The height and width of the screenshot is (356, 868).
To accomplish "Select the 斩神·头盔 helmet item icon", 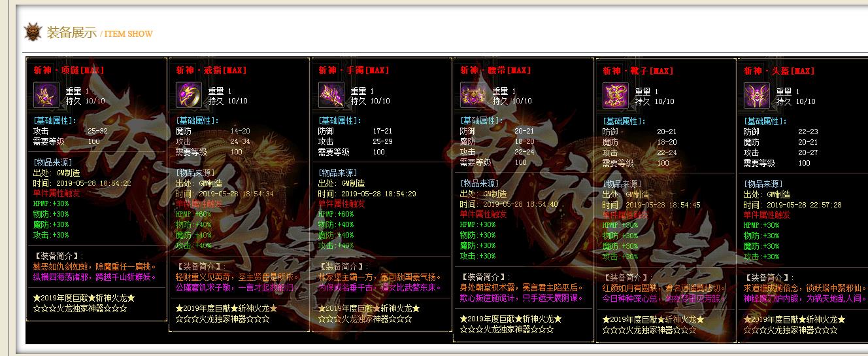I will point(757,96).
